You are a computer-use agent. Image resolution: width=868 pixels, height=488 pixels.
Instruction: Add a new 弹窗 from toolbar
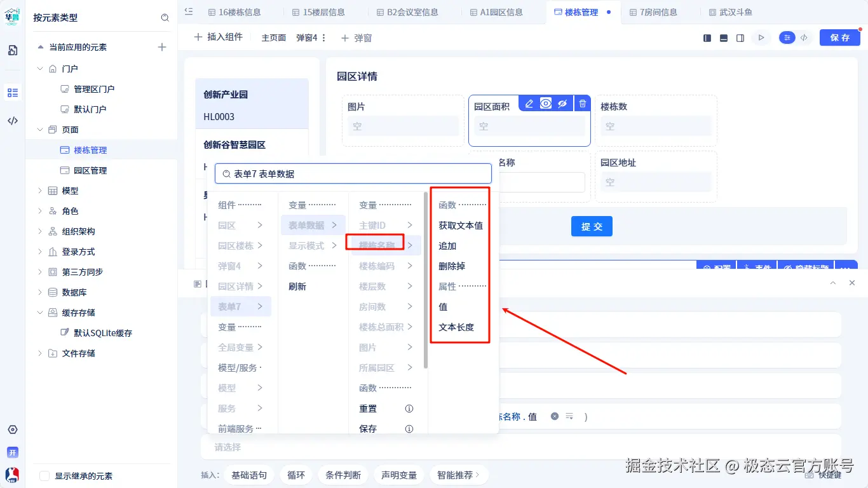point(356,38)
